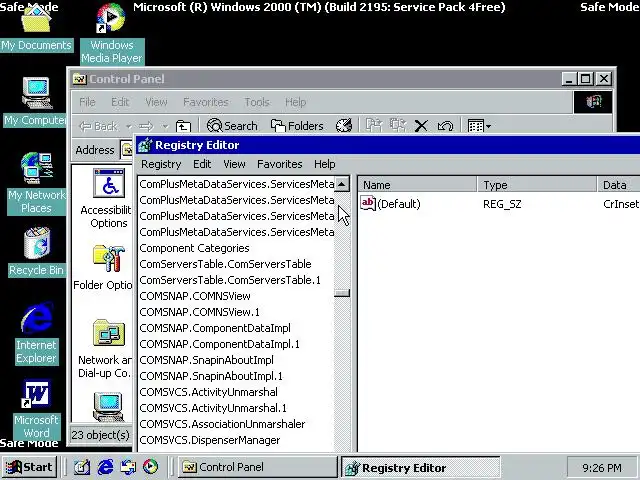Click the History toolbar icon
The width and height of the screenshot is (640, 480).
[x=344, y=126]
